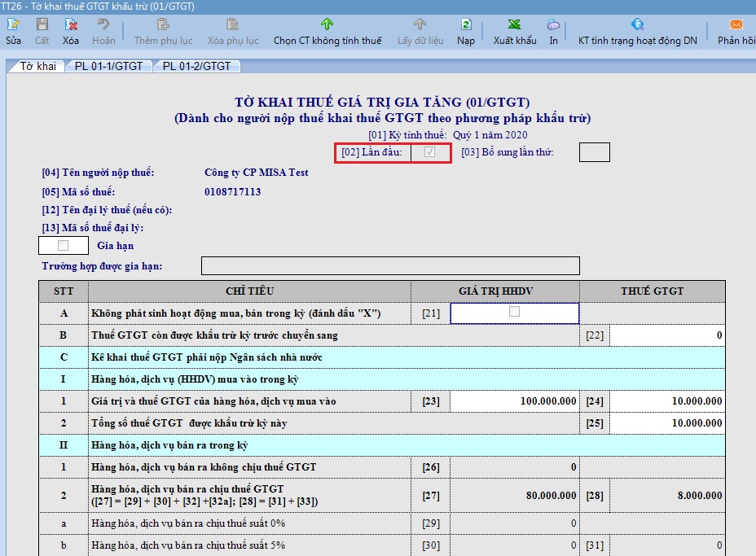This screenshot has width=756, height=556.
Task: Click the GIÁ TRỊ HHDV column header
Action: tap(495, 291)
